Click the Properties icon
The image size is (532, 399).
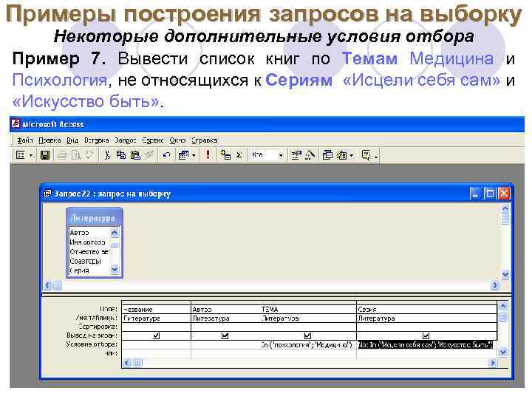click(296, 155)
